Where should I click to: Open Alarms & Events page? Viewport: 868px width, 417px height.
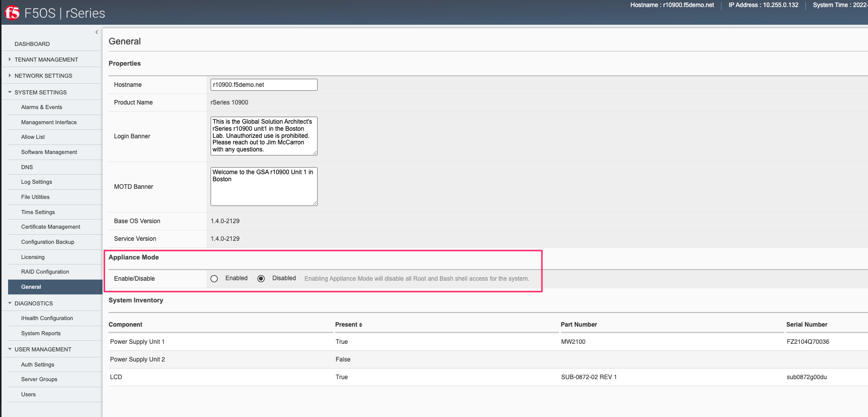click(41, 107)
